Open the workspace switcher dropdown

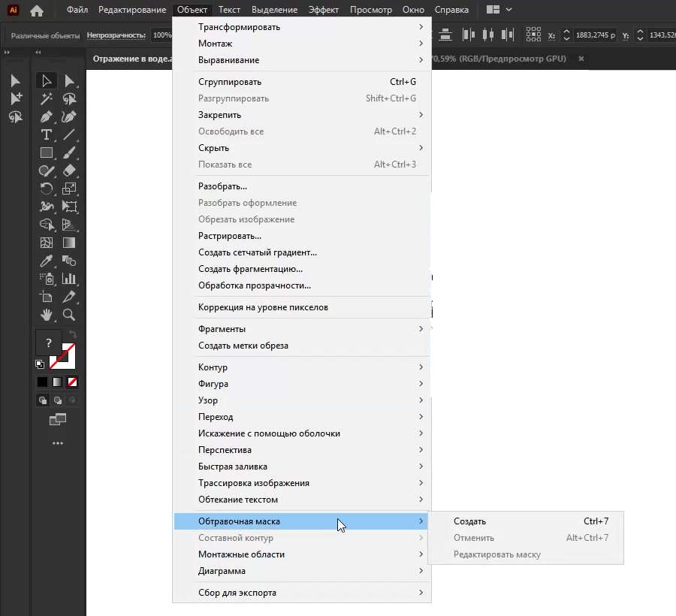(499, 10)
